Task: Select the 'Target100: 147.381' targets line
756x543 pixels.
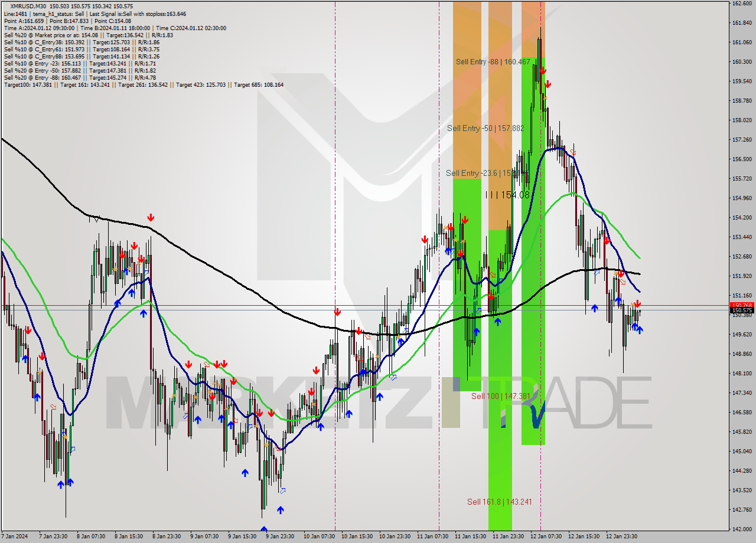Action: click(144, 84)
